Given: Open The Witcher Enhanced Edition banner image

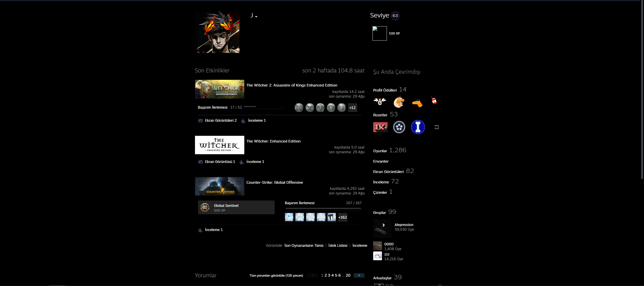Looking at the screenshot, I should point(219,145).
